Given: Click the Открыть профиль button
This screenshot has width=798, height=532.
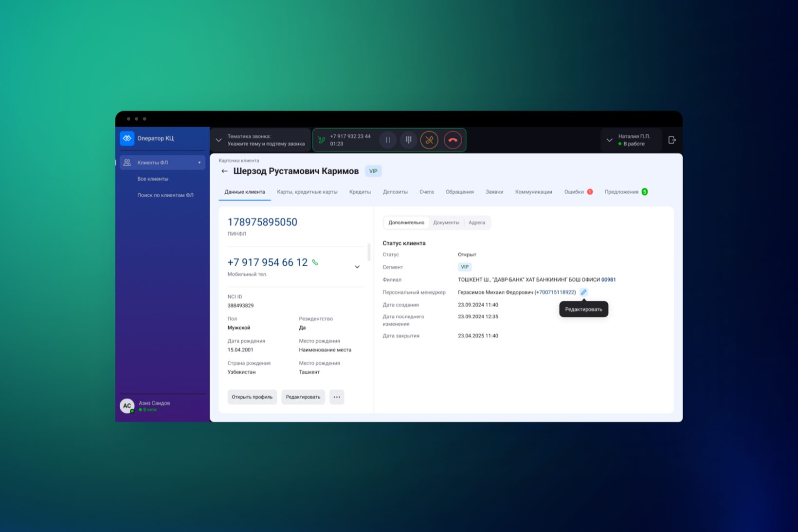Looking at the screenshot, I should 252,397.
